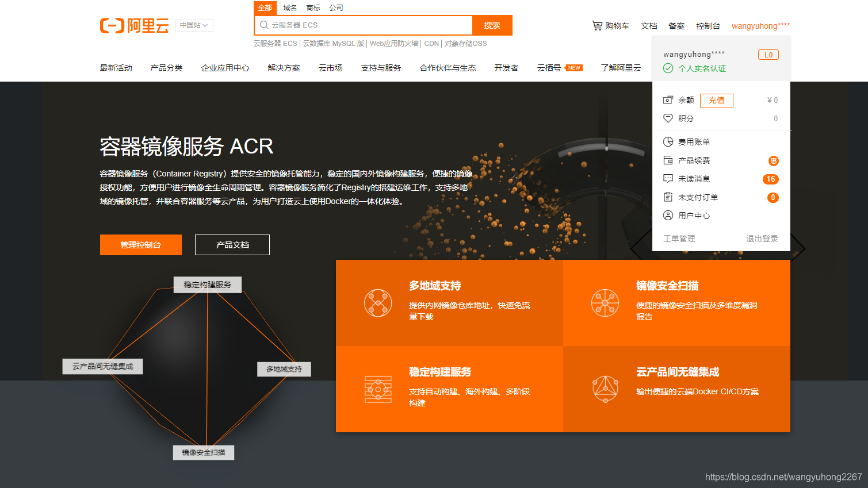This screenshot has width=868, height=488.
Task: Select the 域名 search tab
Action: 290,8
